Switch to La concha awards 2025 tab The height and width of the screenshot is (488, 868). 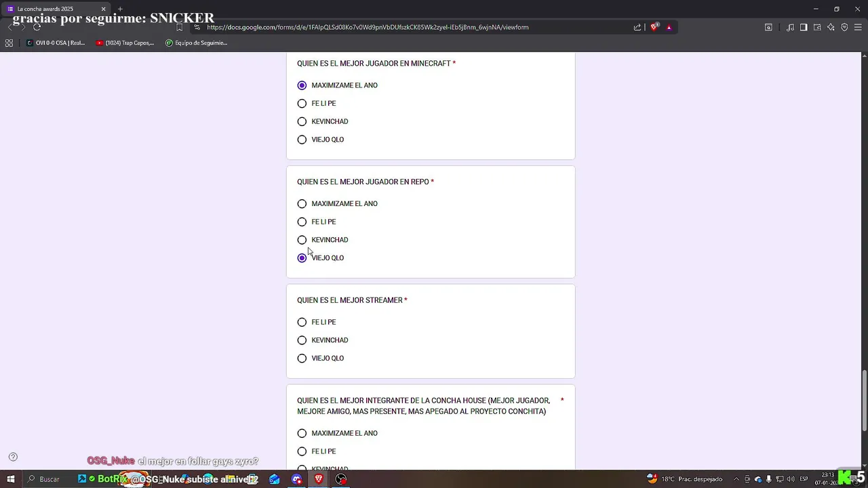click(x=56, y=9)
